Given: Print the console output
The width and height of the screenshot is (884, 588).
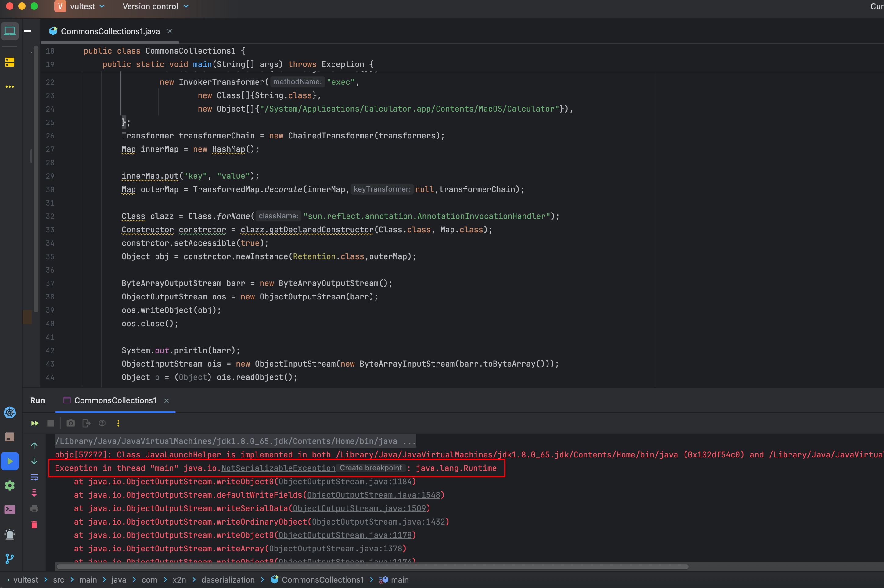Looking at the screenshot, I should [x=34, y=509].
